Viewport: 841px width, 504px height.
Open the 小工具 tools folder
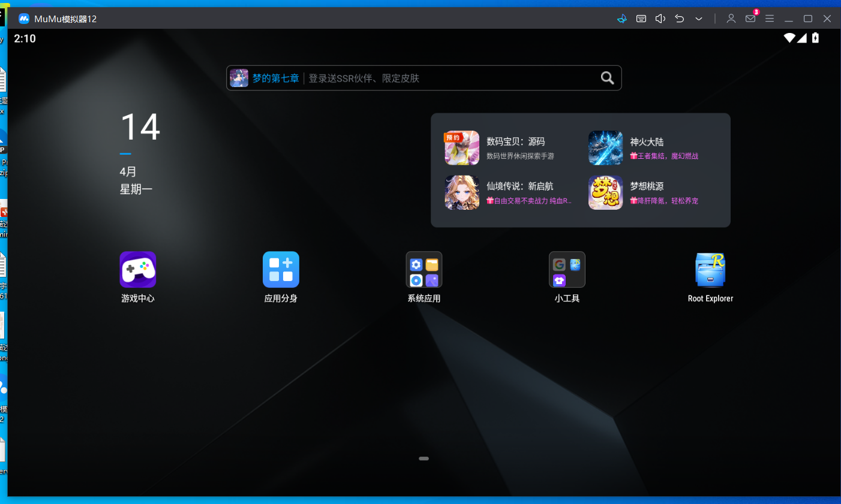click(567, 270)
